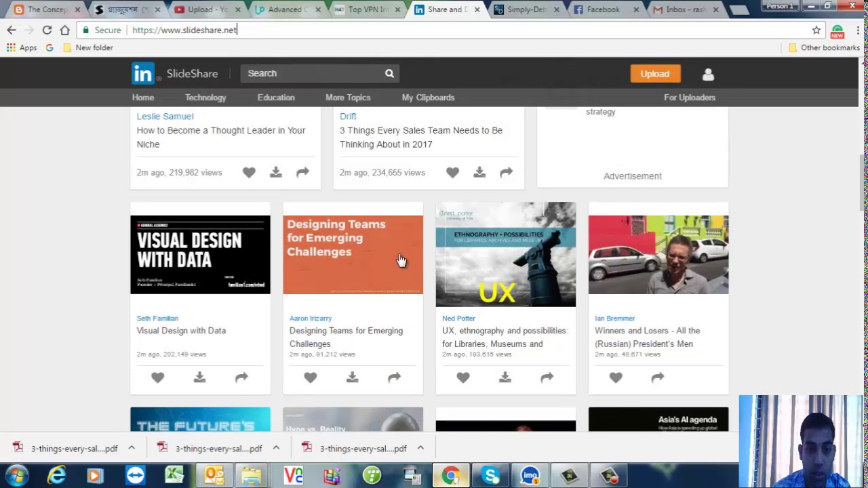Switch to the Facebook browser tab
The height and width of the screenshot is (488, 868).
[604, 9]
